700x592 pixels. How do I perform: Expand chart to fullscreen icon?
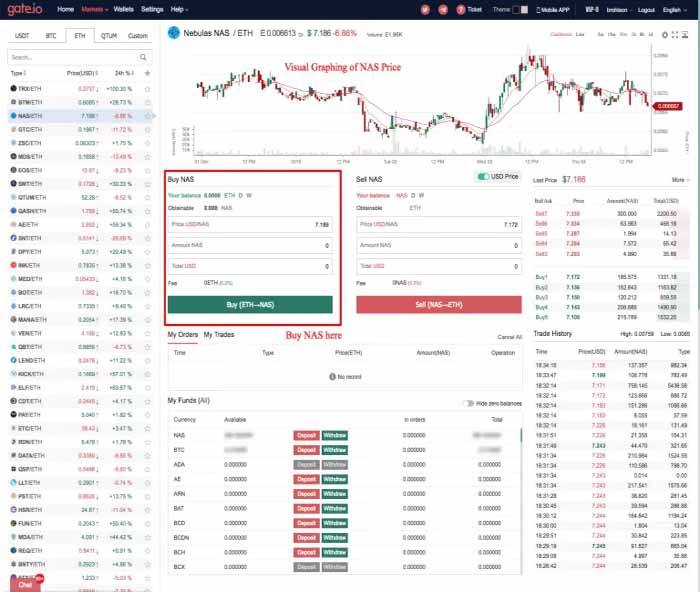click(675, 35)
